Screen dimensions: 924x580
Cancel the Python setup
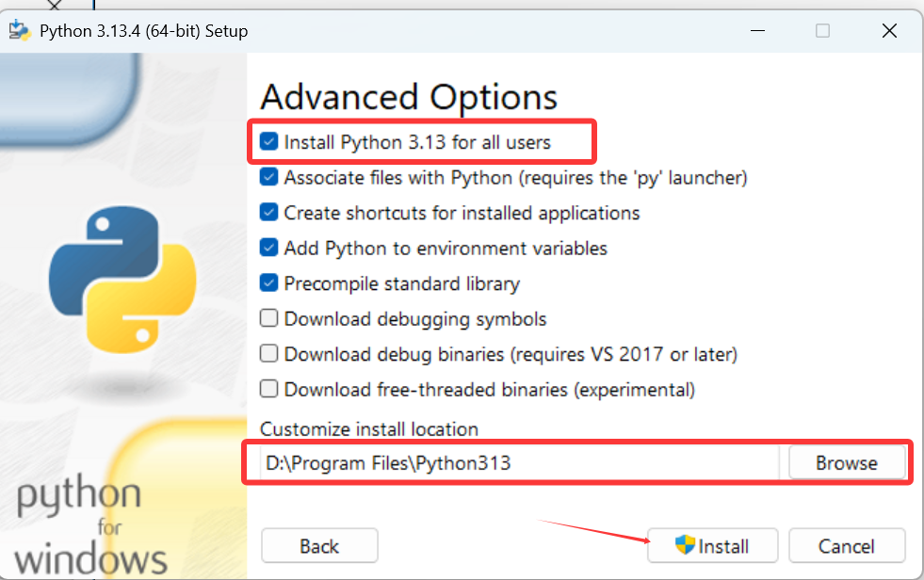tap(847, 546)
